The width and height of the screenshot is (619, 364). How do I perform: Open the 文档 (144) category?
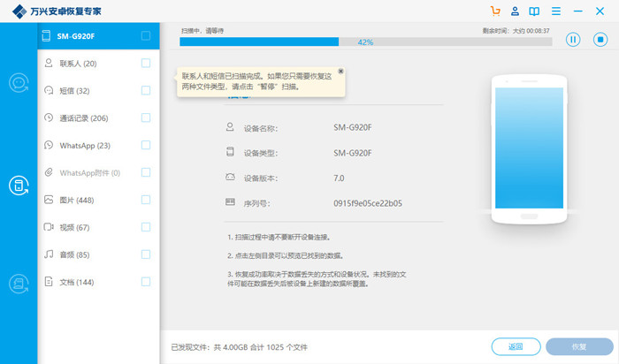click(98, 282)
